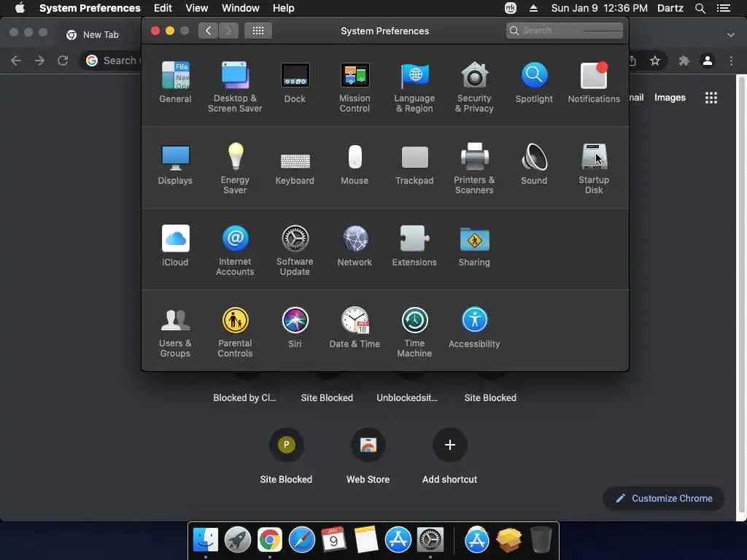The height and width of the screenshot is (560, 747).
Task: Open Spotlight preferences
Action: 534,82
